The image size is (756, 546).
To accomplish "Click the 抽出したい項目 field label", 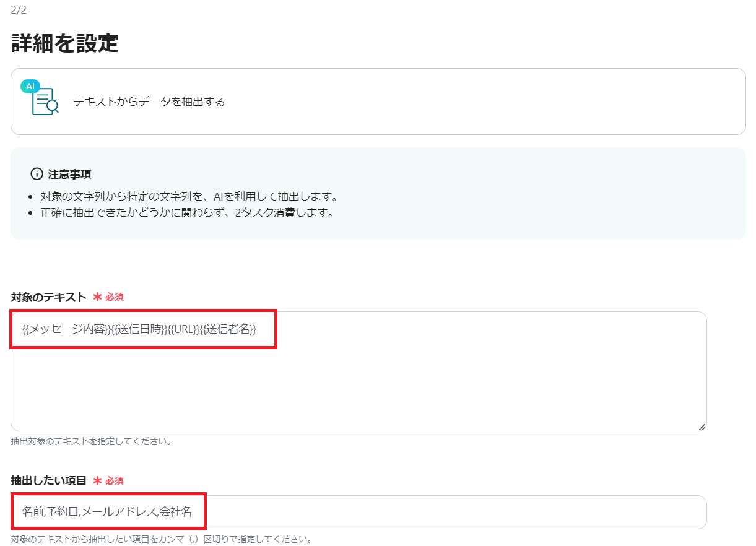I will (x=48, y=480).
